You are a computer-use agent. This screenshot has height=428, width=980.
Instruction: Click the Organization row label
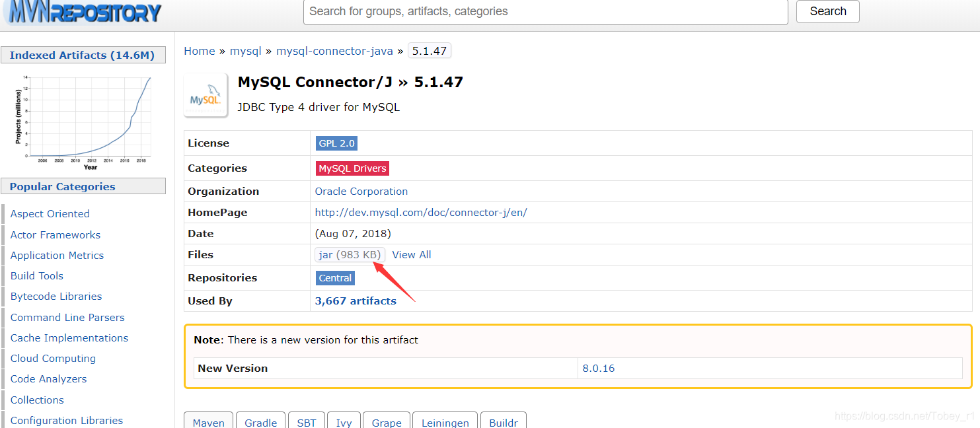223,192
